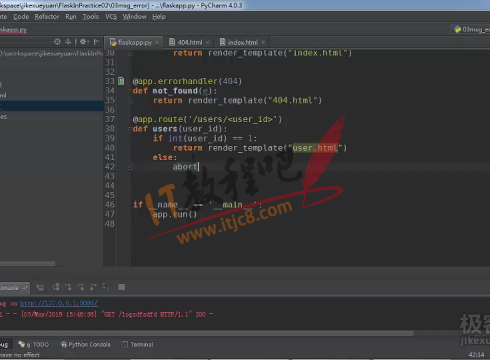Open Project panel settings gear
Screen dimensions: 490x360
coord(83,42)
